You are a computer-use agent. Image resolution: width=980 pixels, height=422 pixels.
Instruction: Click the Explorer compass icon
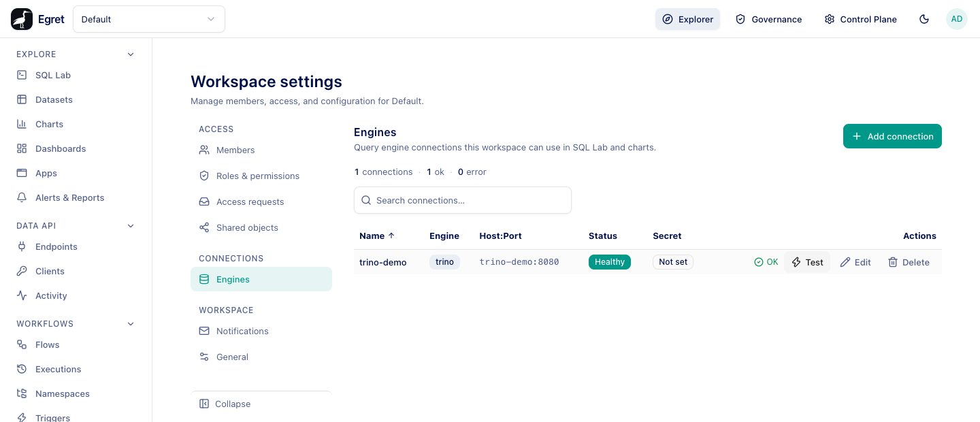[x=668, y=19]
